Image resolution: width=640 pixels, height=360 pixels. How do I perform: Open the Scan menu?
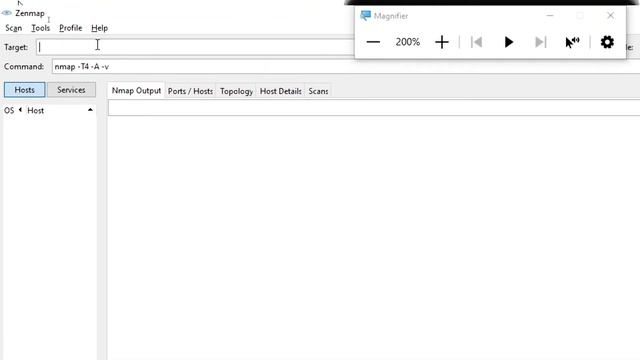click(13, 28)
